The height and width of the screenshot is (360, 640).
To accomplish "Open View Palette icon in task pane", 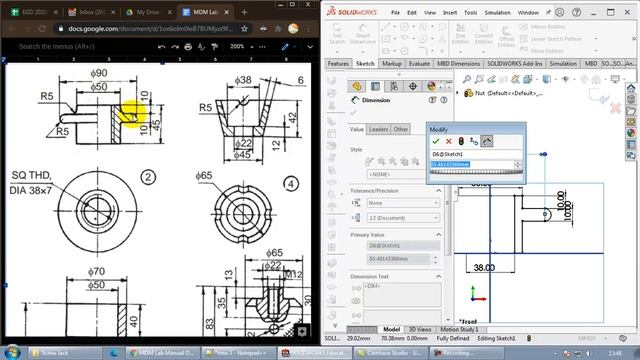I will click(x=631, y=122).
